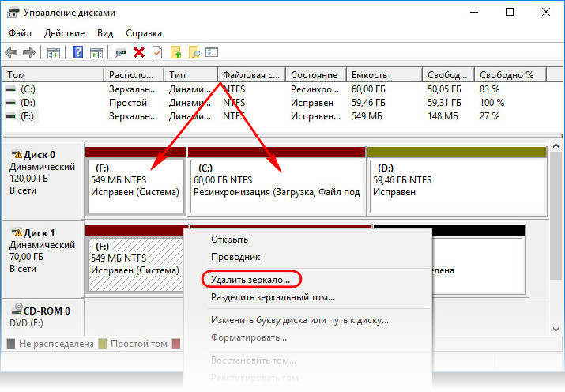
Task: Select the drive icon beside (D:) row
Action: pyautogui.click(x=10, y=103)
